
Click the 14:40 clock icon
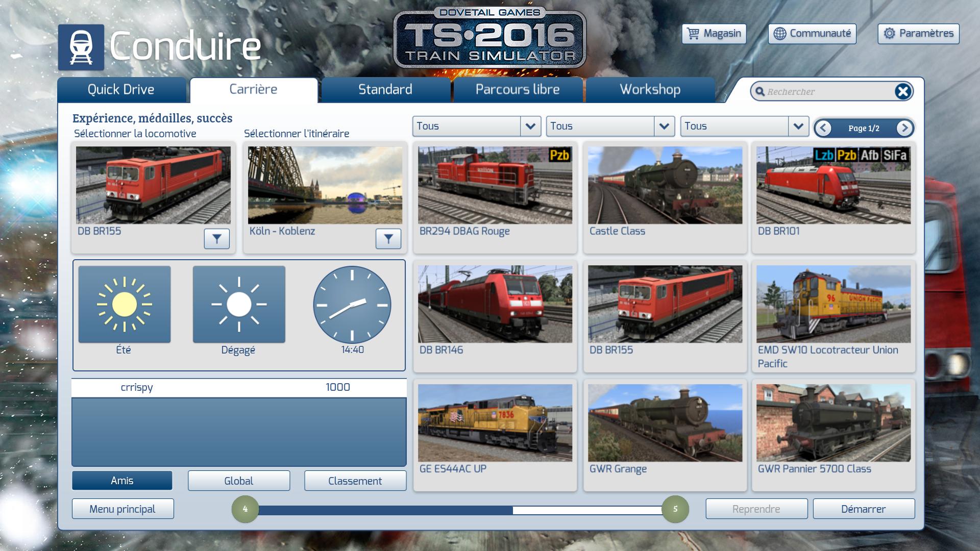pyautogui.click(x=352, y=305)
